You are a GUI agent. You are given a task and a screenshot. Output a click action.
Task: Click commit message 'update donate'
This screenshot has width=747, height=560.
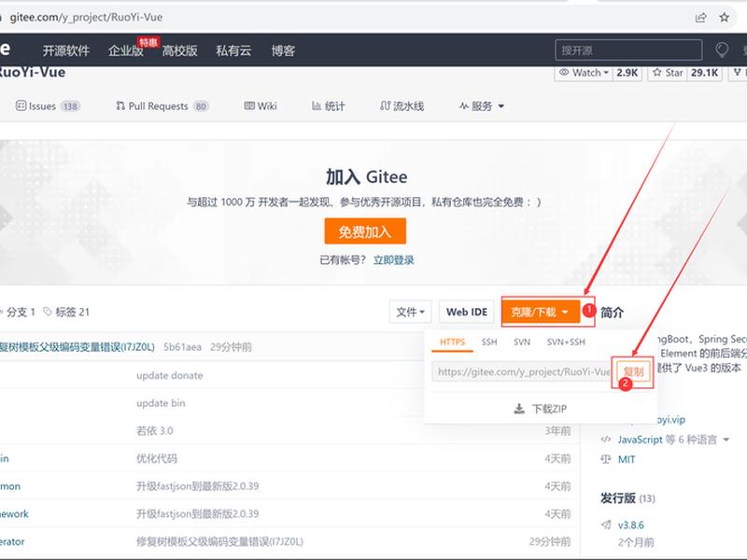(170, 375)
